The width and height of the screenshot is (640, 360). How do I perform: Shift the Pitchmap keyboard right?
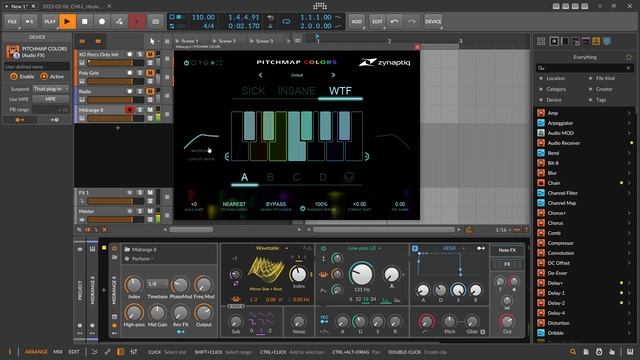[x=367, y=156]
